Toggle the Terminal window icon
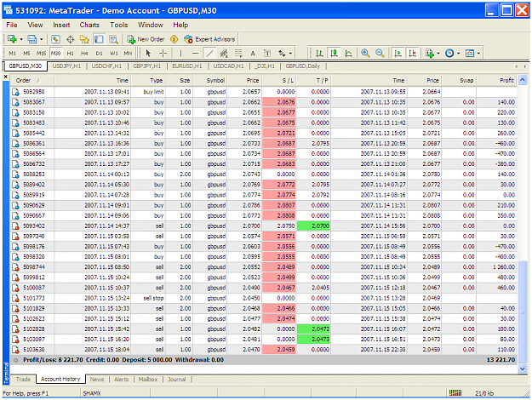The image size is (532, 400). [99, 39]
